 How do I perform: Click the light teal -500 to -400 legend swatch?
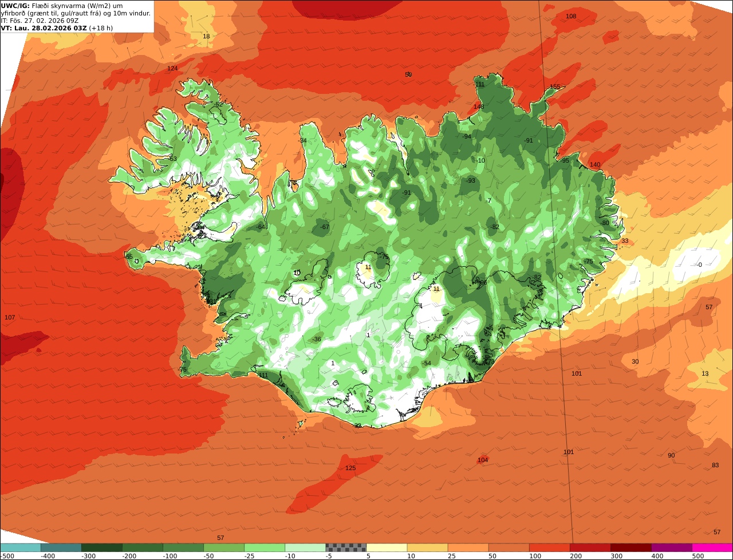pos(21,547)
